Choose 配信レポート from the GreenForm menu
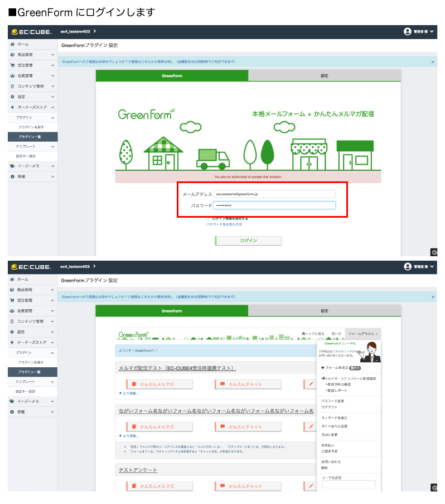Screen dimensions: 445x504 336,390
